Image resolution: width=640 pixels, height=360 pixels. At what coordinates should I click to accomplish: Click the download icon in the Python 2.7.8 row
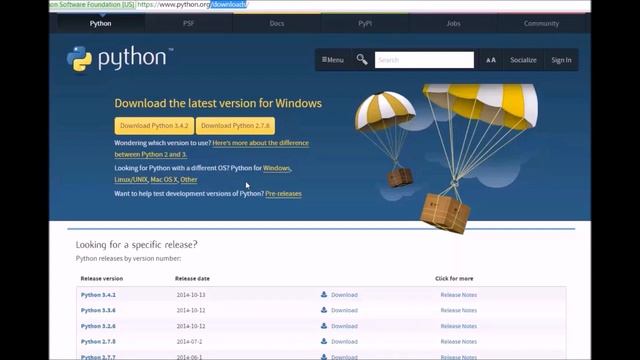point(324,341)
